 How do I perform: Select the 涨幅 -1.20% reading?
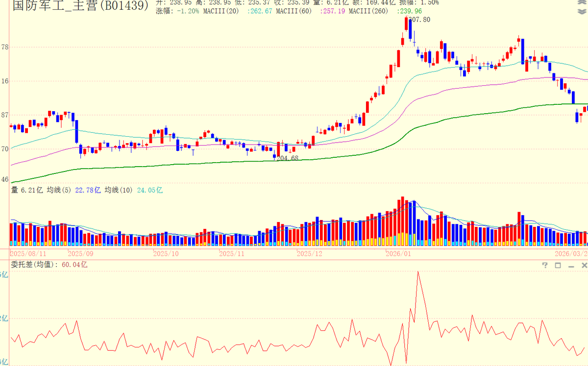click(x=177, y=11)
